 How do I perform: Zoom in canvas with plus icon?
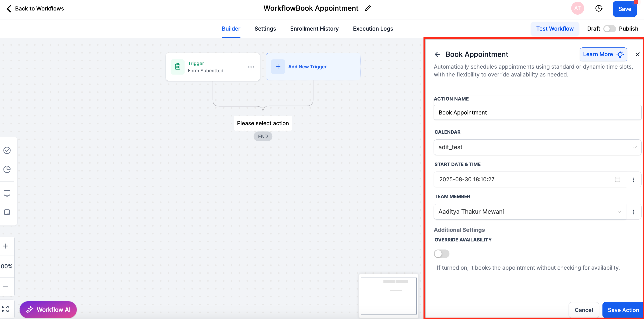(5, 246)
